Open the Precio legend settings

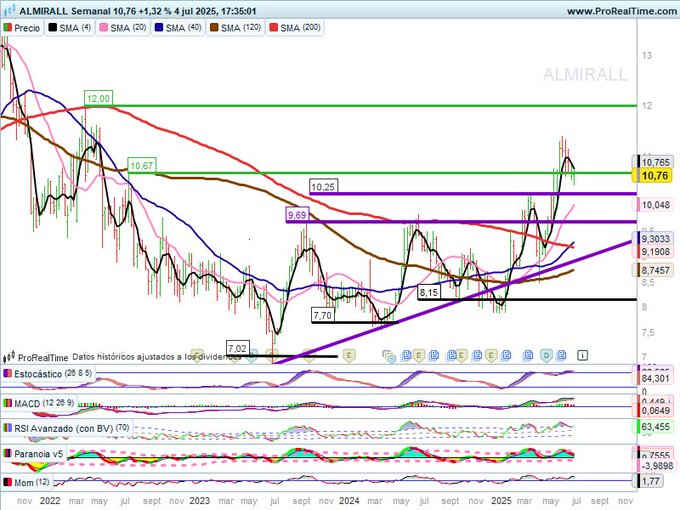[22, 28]
